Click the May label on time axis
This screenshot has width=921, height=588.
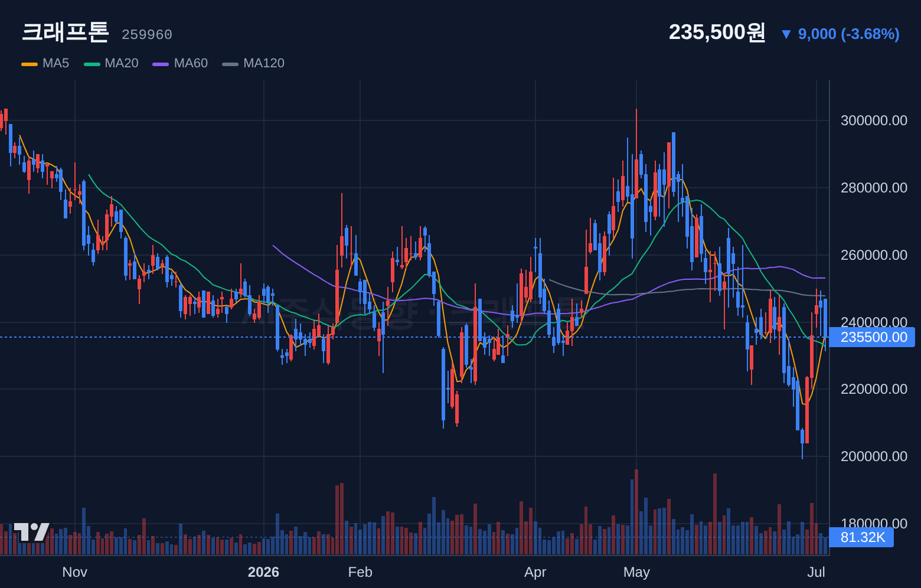tap(636, 572)
